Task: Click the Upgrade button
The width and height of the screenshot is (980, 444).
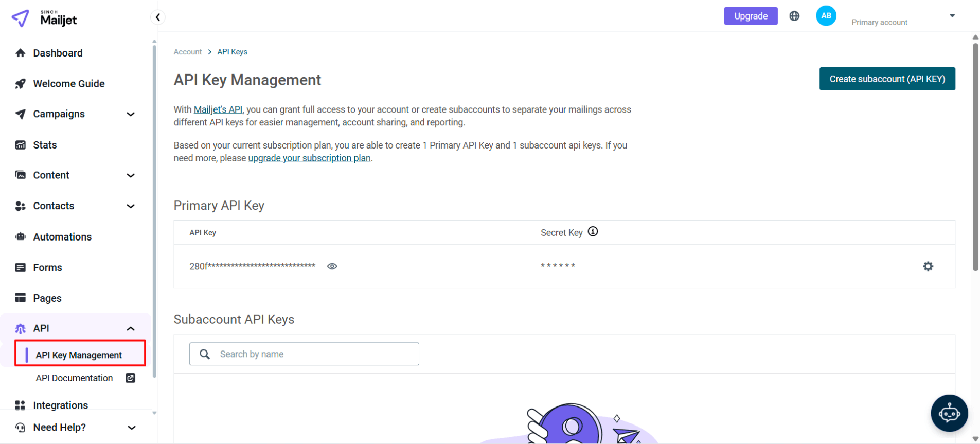Action: 751,16
